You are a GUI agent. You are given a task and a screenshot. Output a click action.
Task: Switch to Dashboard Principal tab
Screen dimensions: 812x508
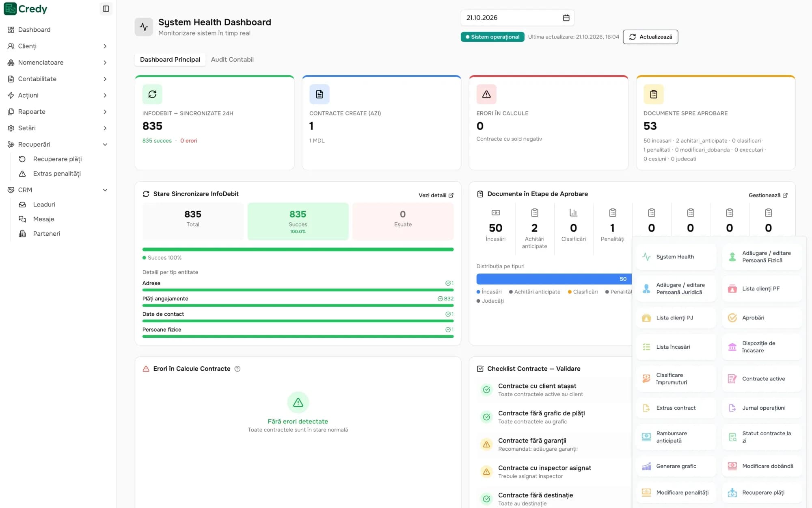pyautogui.click(x=170, y=59)
